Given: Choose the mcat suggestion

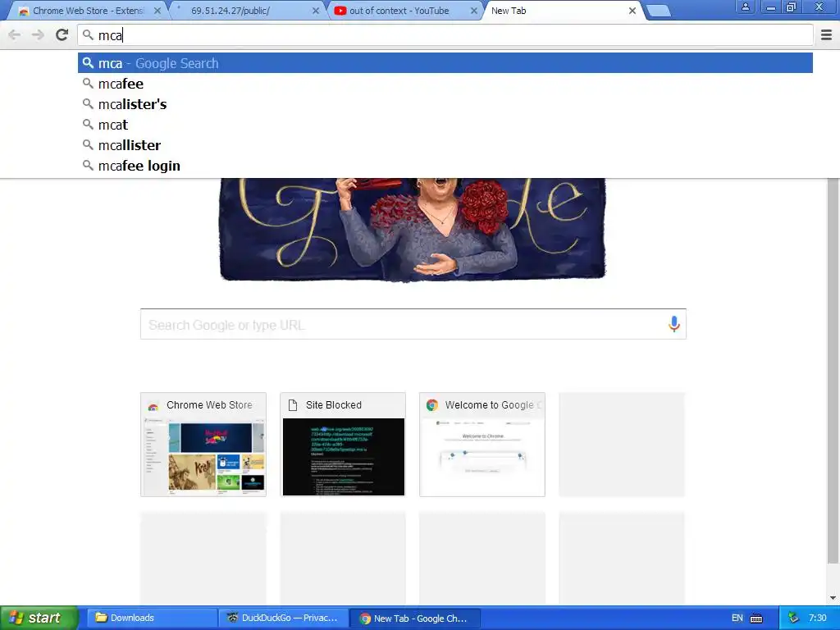Looking at the screenshot, I should point(445,125).
